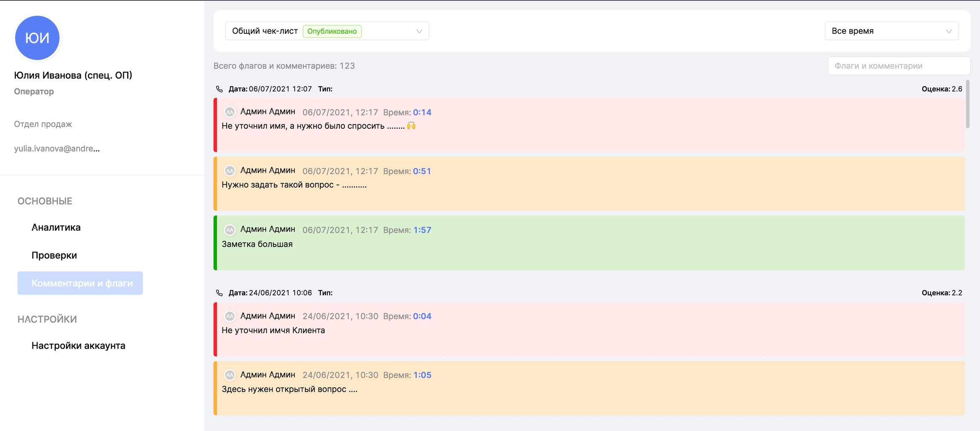Focus the Флаги и комментарии search field
This screenshot has width=980, height=431.
click(898, 66)
